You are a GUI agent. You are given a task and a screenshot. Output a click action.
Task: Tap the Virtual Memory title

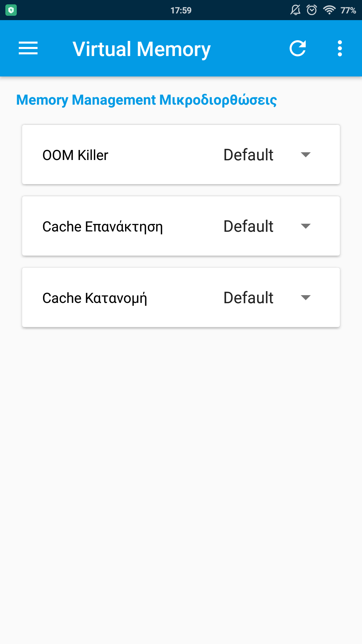click(141, 49)
